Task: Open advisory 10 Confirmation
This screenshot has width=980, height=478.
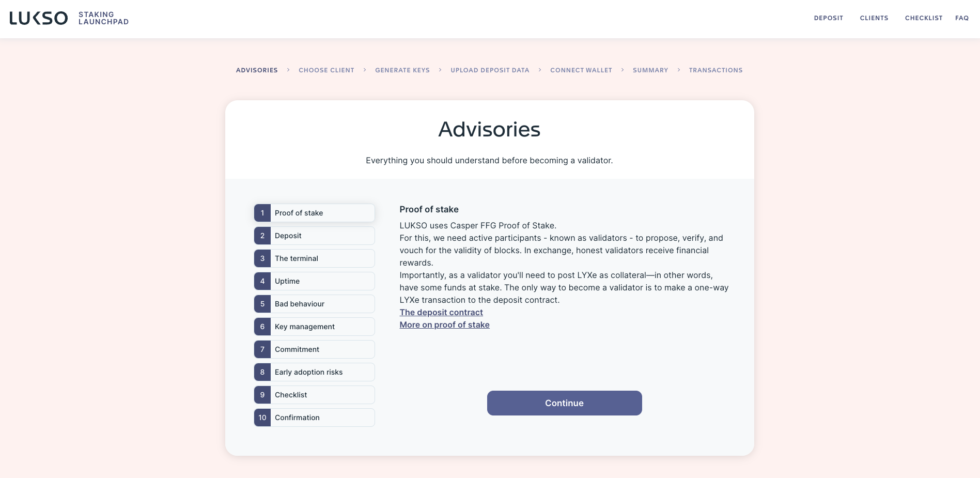Action: pos(314,418)
